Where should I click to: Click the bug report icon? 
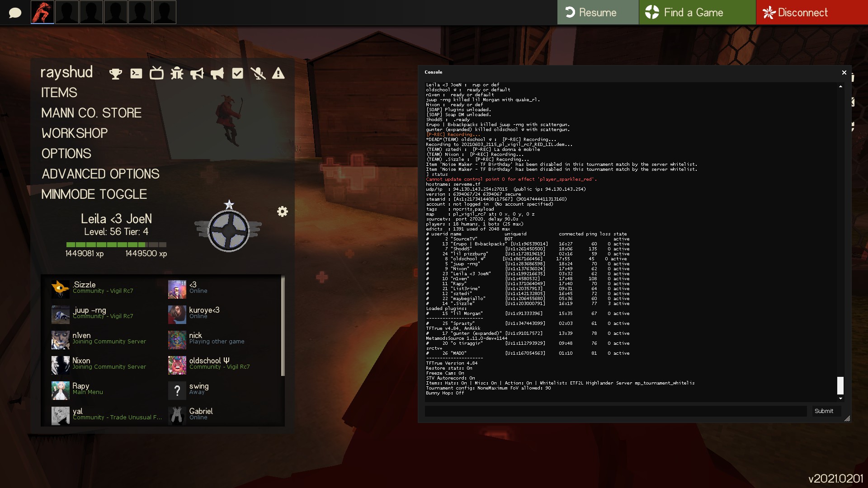coord(177,74)
